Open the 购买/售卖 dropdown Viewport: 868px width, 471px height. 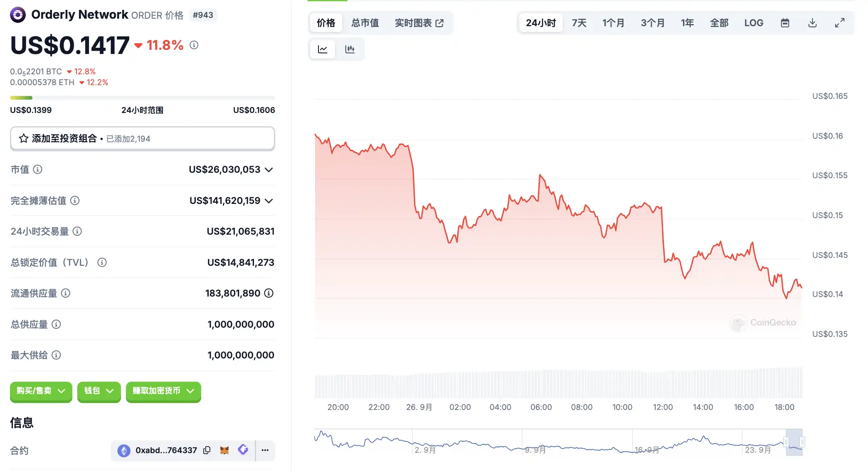(x=41, y=391)
